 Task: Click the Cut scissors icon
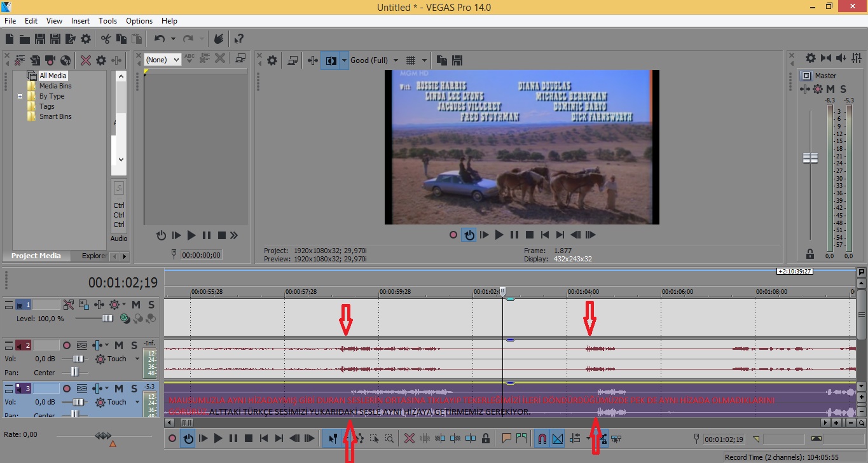[106, 39]
